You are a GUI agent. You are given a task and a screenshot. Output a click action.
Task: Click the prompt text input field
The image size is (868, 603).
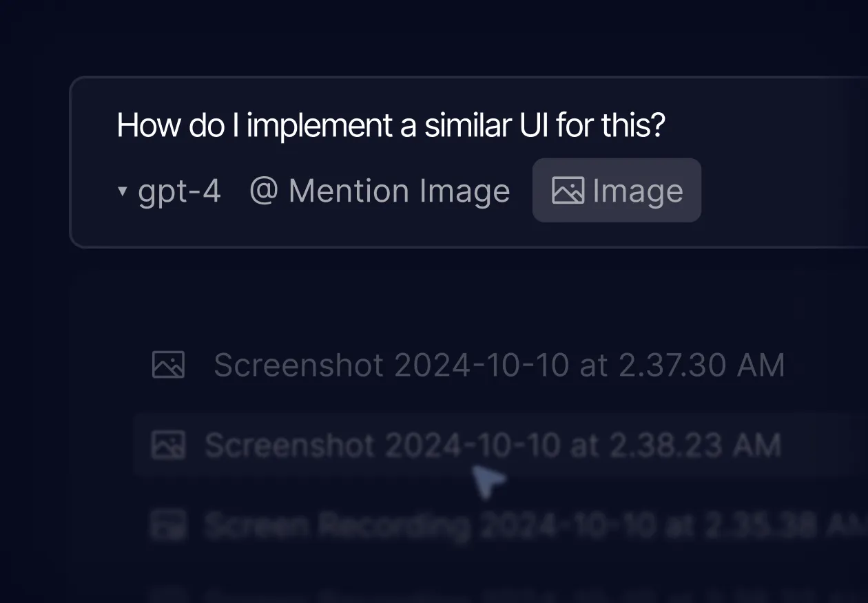point(391,125)
